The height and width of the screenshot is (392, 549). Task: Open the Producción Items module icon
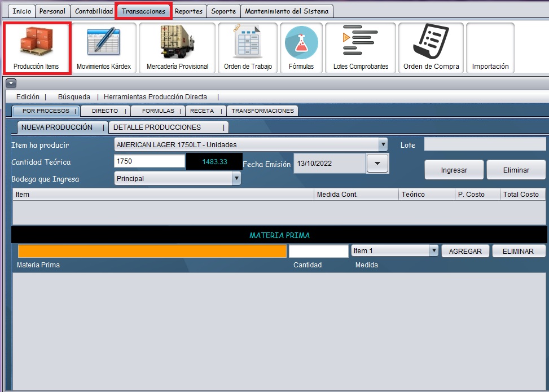(36, 48)
